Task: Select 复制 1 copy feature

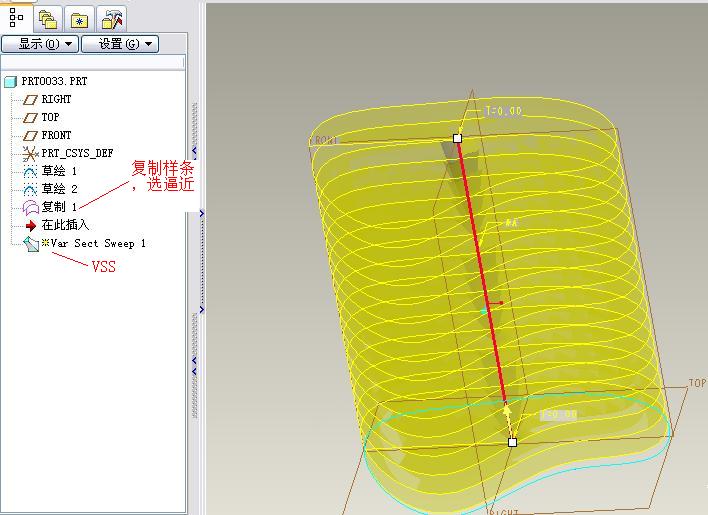Action: click(x=59, y=207)
